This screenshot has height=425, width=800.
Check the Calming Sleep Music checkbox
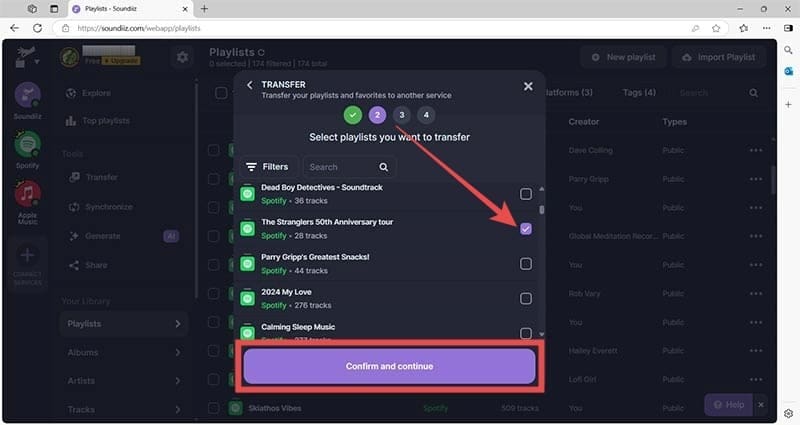pos(526,333)
